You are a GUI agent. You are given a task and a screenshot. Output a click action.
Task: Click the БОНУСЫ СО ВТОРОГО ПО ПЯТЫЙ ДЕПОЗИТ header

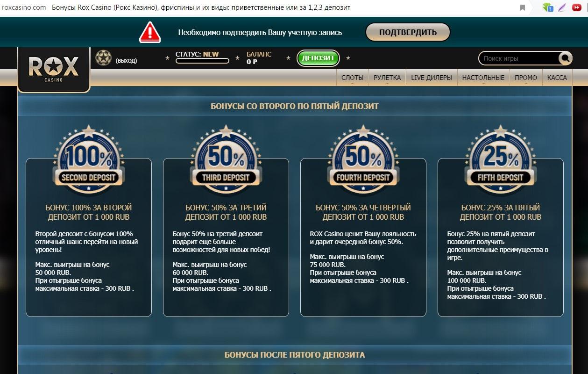click(x=295, y=106)
